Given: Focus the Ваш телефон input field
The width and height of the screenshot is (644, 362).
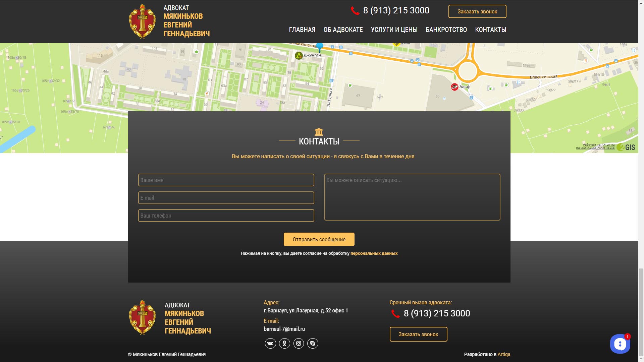Looking at the screenshot, I should point(226,216).
